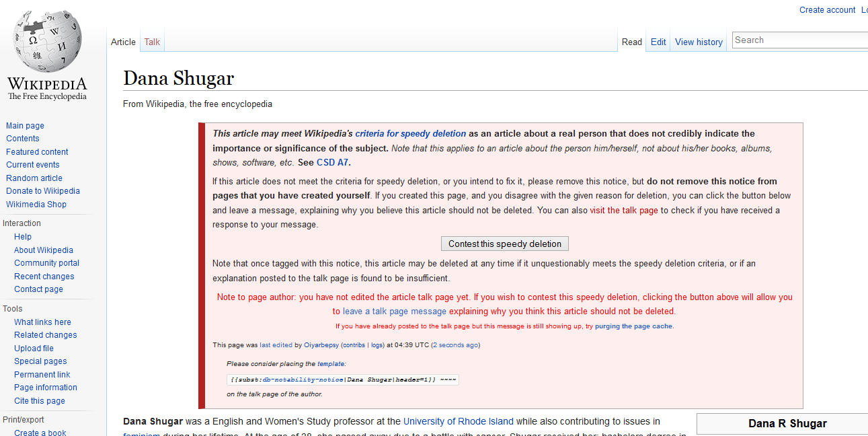Open the Random article page
This screenshot has width=868, height=436.
coord(34,178)
